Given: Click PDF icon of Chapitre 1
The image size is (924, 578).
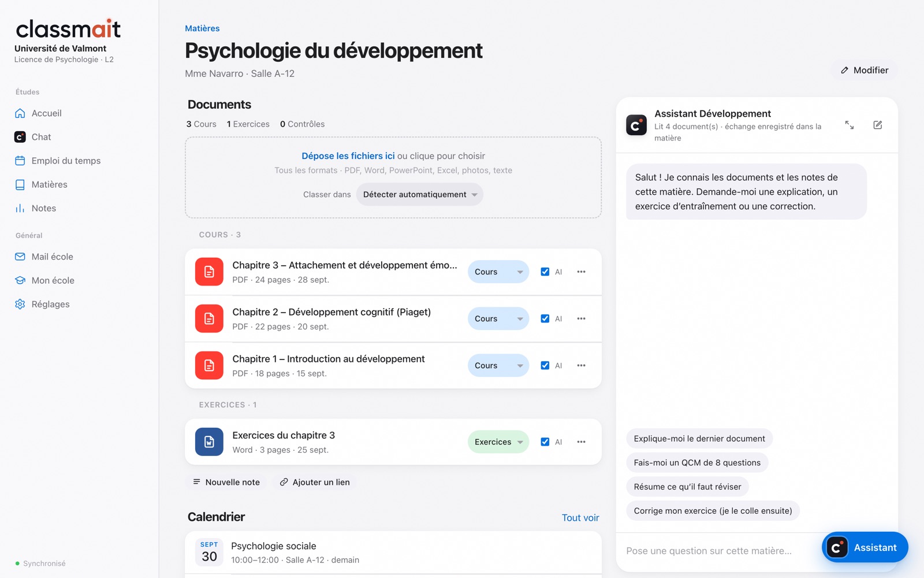Looking at the screenshot, I should click(209, 365).
